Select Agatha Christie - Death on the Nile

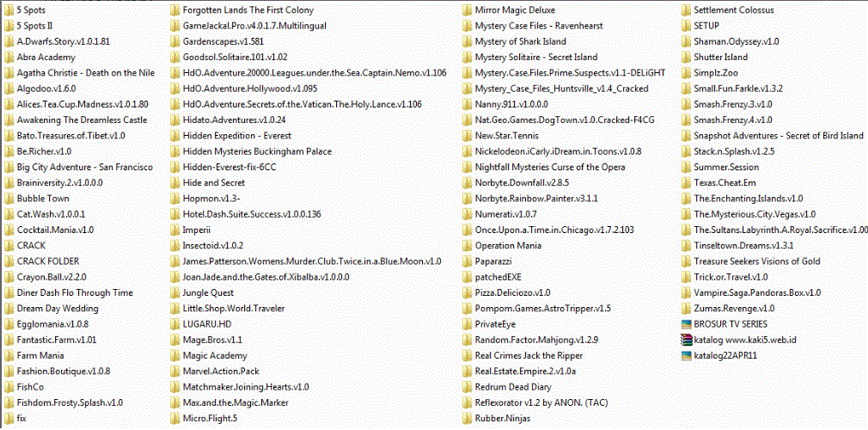coord(86,73)
